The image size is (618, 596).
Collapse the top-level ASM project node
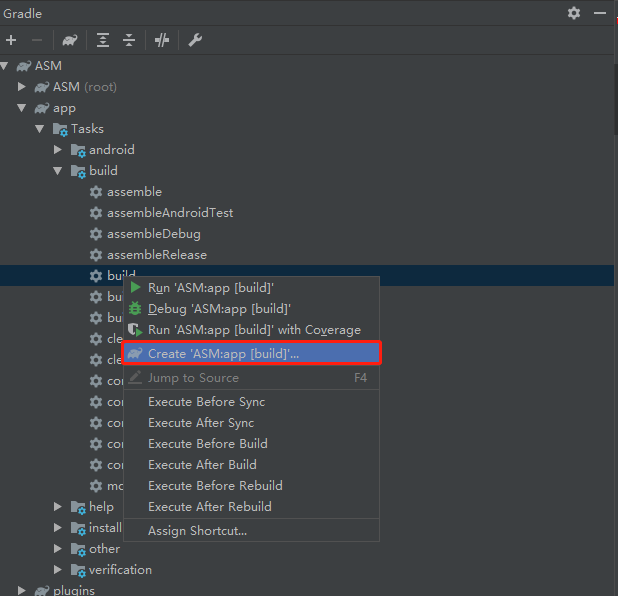pyautogui.click(x=4, y=65)
